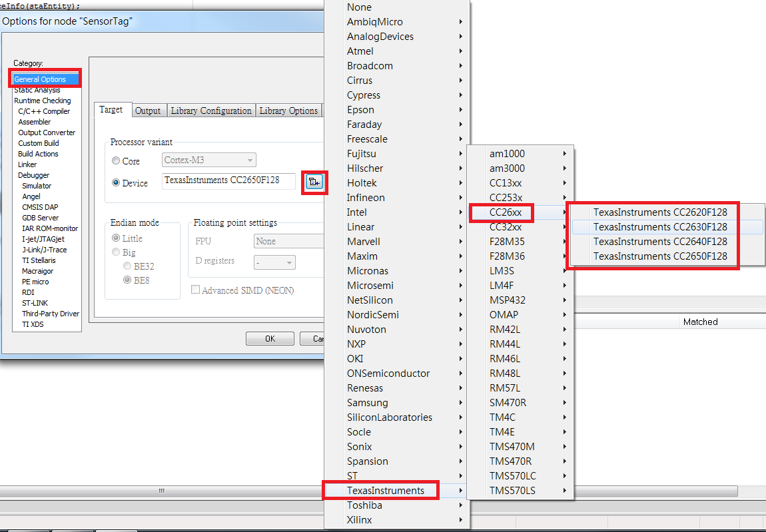Select TexasInstruments CC2640F128 device
The width and height of the screenshot is (766, 532).
[667, 242]
